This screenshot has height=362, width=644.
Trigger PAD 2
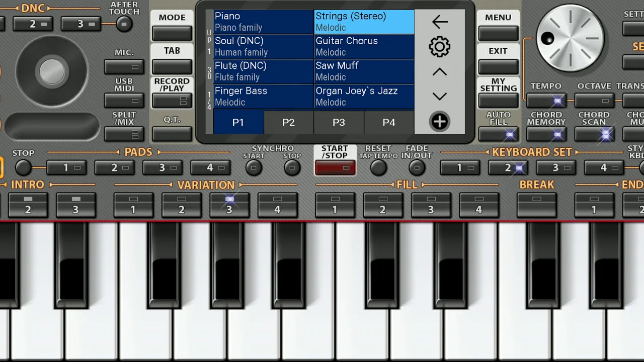click(x=114, y=167)
